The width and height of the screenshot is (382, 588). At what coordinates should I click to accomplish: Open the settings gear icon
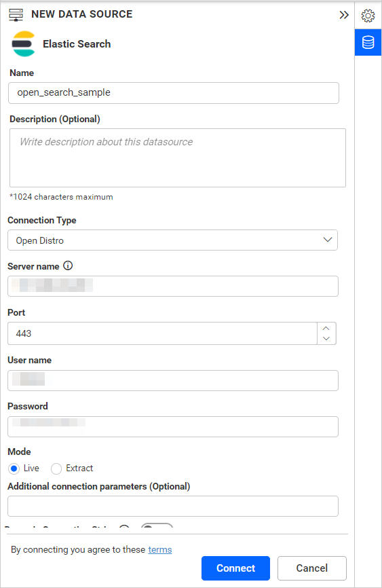click(x=368, y=16)
